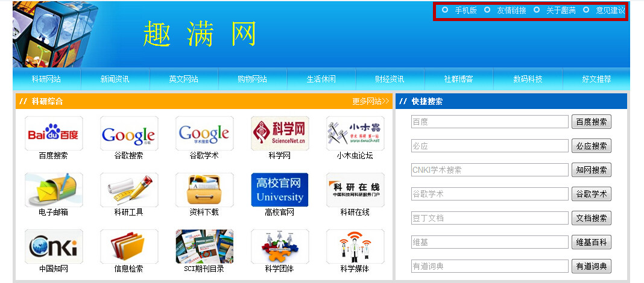644x283 pixels.
Task: Select the 数码科技 navigation tab
Action: point(528,79)
